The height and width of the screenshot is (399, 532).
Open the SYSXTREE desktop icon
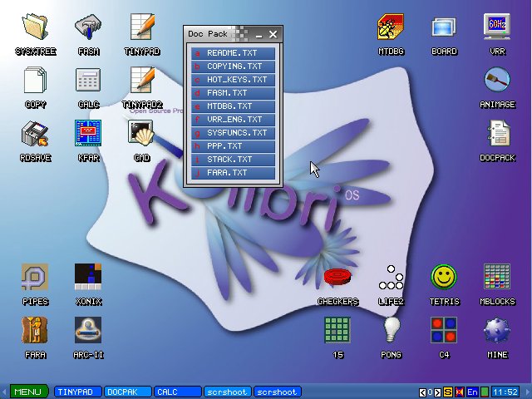[35, 28]
